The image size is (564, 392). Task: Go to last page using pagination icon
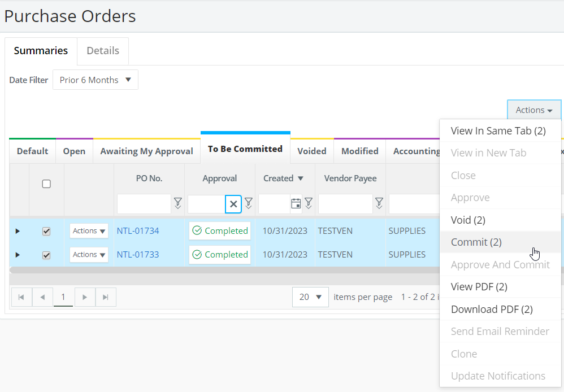click(x=106, y=297)
